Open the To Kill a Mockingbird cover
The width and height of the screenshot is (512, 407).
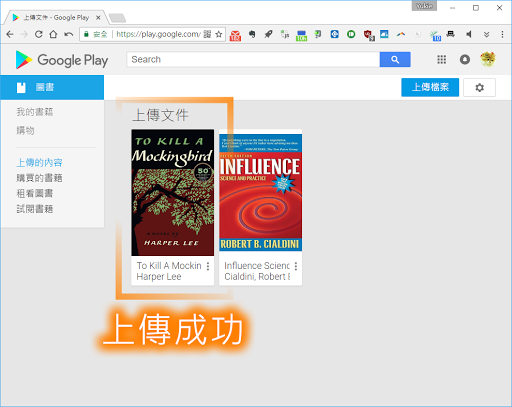[x=173, y=193]
